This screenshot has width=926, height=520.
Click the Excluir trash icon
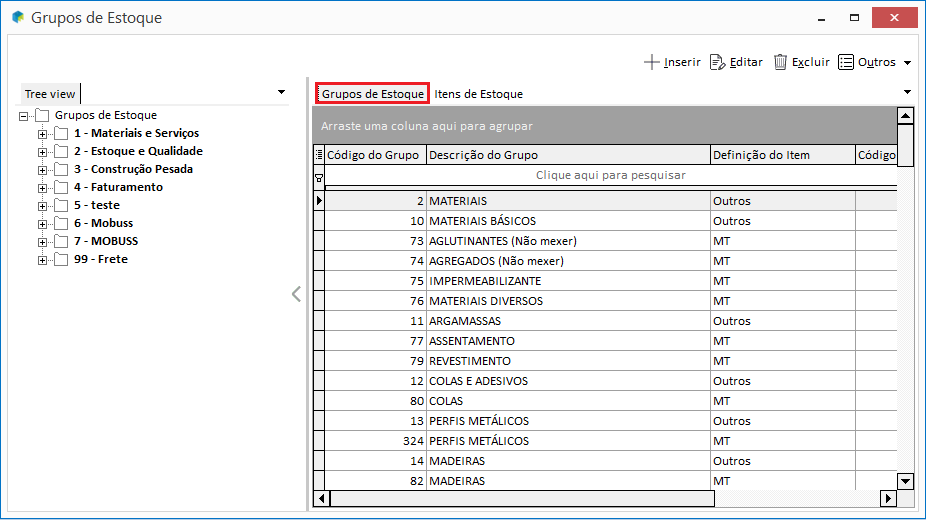tap(780, 62)
